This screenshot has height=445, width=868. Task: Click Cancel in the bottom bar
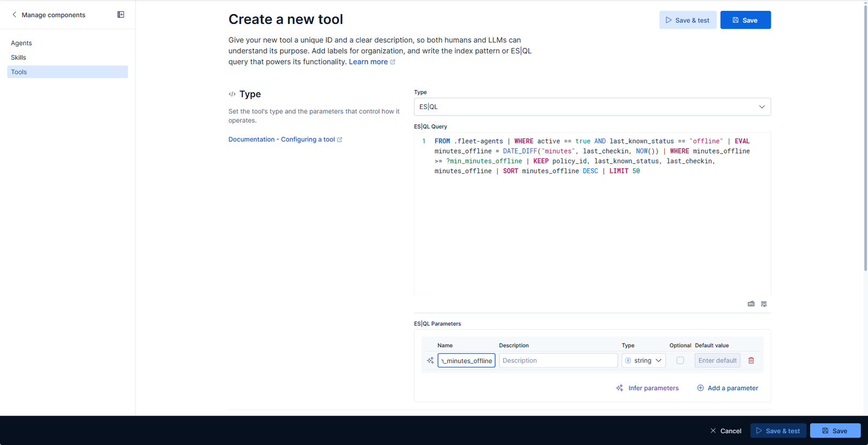[x=726, y=431]
